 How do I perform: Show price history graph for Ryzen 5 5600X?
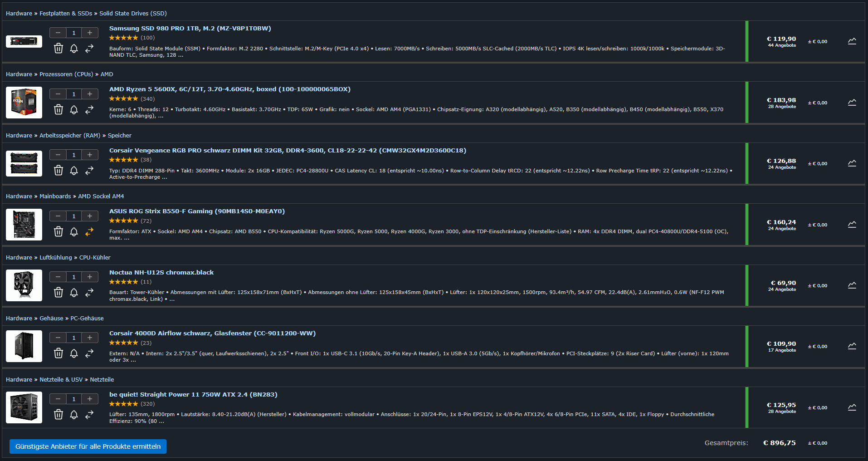point(852,103)
